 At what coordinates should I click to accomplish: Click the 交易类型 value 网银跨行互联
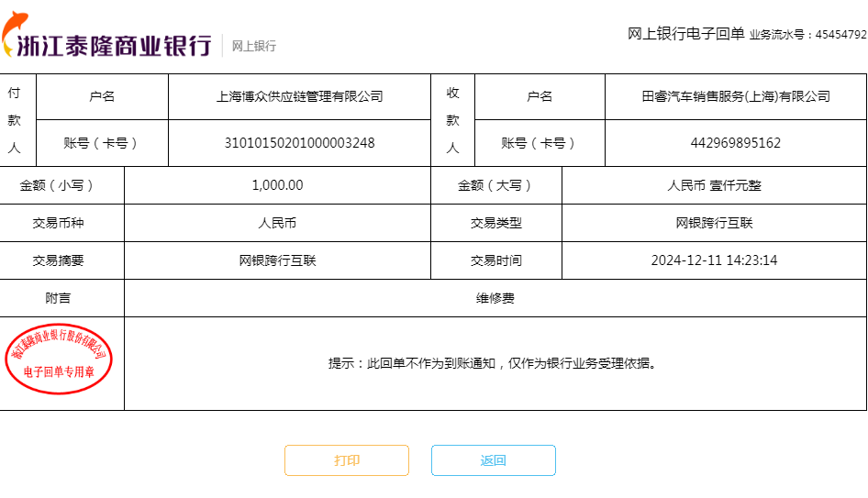pyautogui.click(x=714, y=223)
